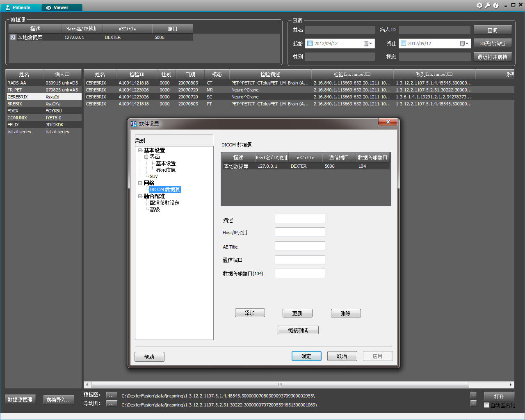Open the 起始 date dropdown calendar

[x=368, y=43]
